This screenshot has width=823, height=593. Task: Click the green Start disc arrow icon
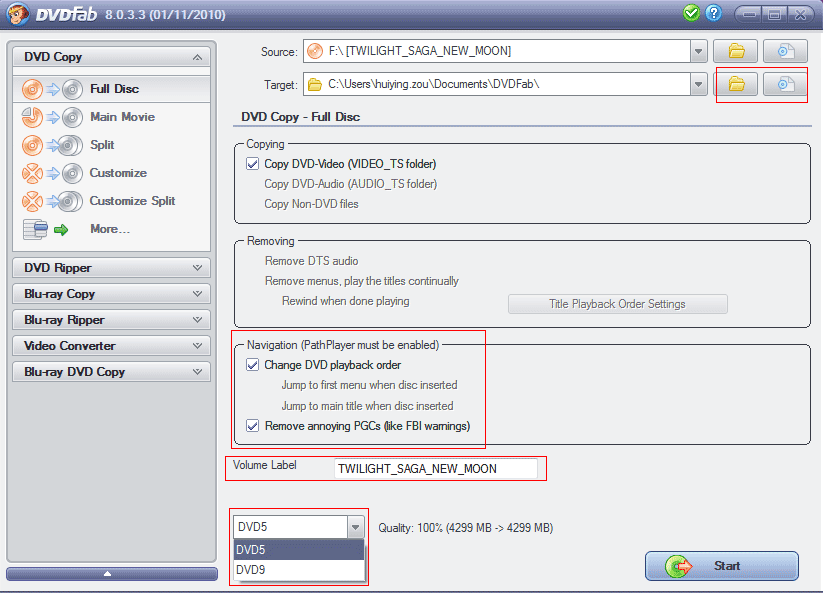click(678, 566)
